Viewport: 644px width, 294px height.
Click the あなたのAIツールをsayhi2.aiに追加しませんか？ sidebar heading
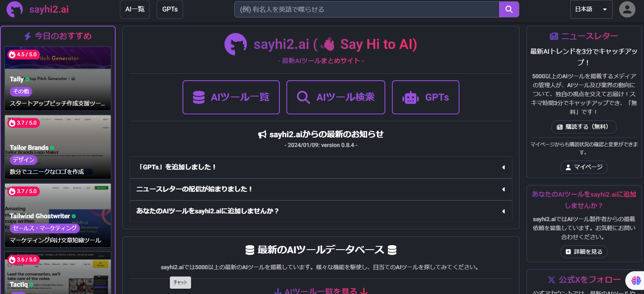click(584, 200)
